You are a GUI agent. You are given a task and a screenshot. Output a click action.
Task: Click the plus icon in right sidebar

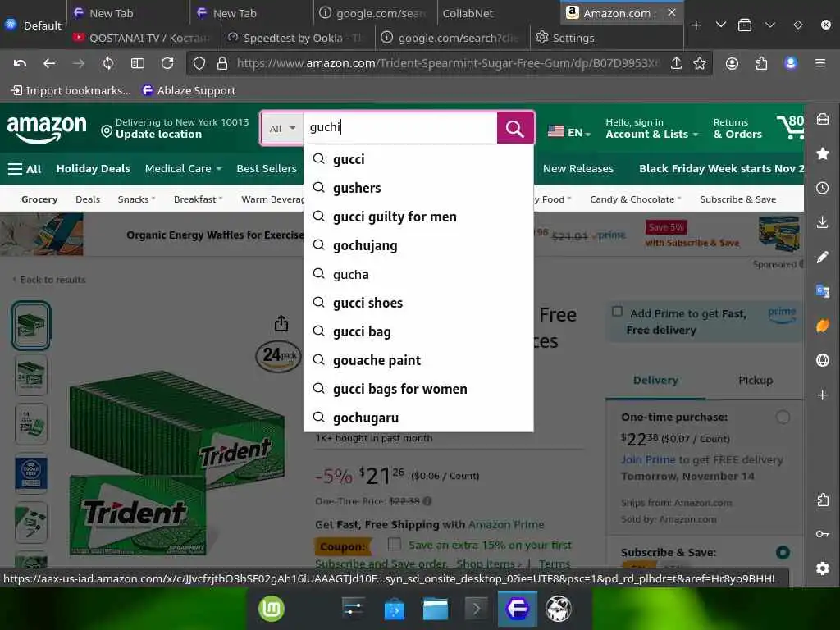click(x=823, y=395)
